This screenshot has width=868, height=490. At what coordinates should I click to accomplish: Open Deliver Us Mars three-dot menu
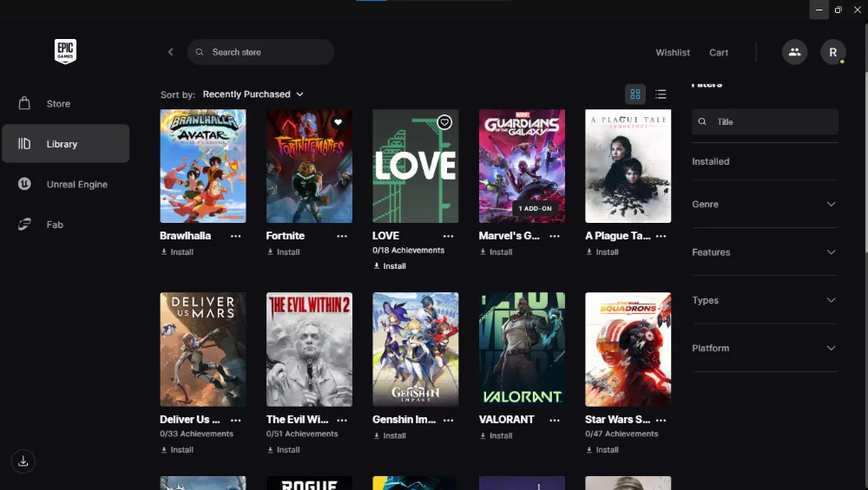[236, 421]
